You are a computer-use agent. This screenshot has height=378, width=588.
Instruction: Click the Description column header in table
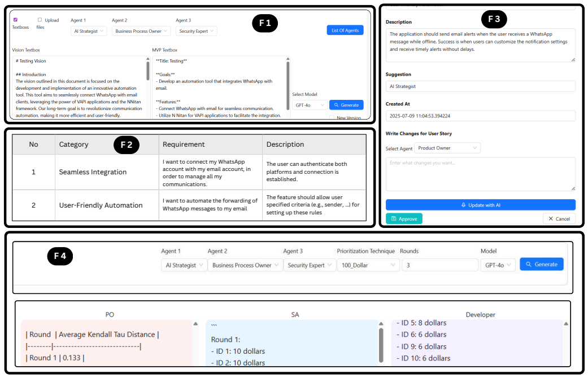(314, 144)
